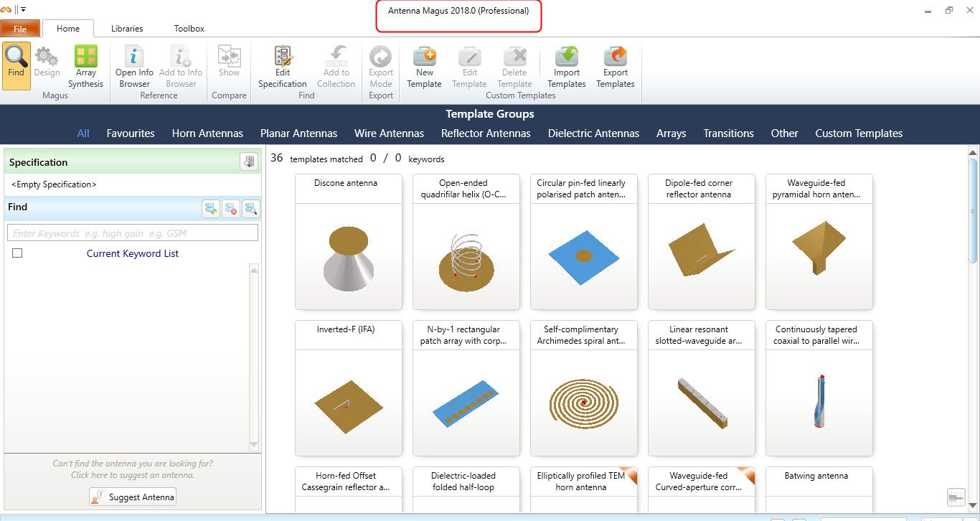The width and height of the screenshot is (980, 521).
Task: Open the File menu
Action: pos(20,29)
